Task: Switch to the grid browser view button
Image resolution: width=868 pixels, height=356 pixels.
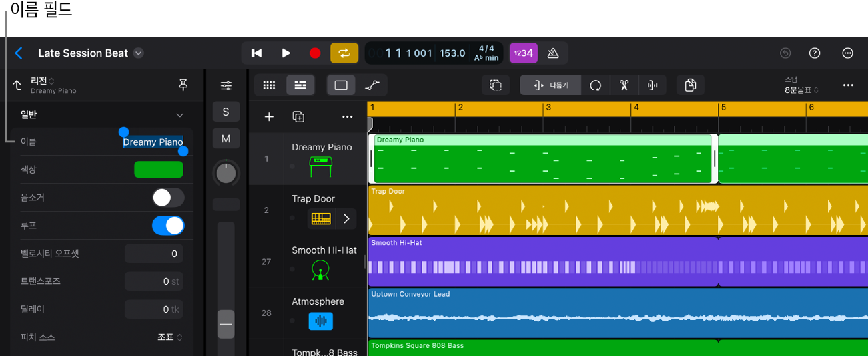Action: click(x=269, y=85)
